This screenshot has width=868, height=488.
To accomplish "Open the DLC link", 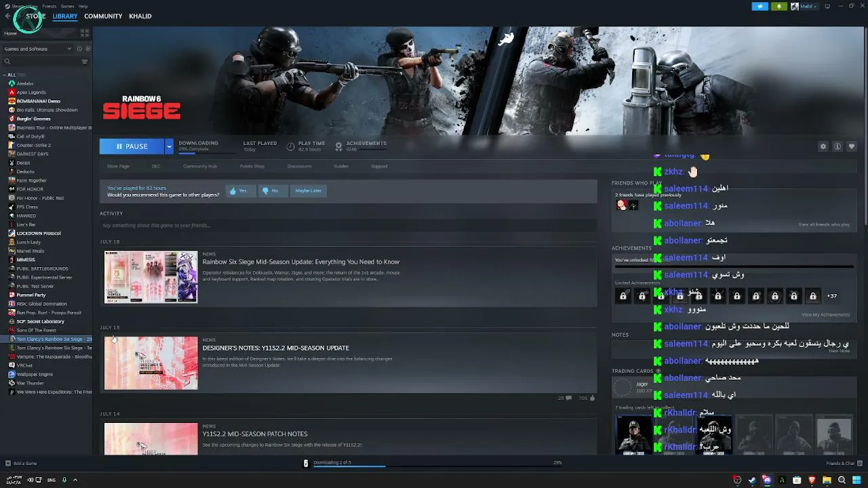I will tap(156, 166).
